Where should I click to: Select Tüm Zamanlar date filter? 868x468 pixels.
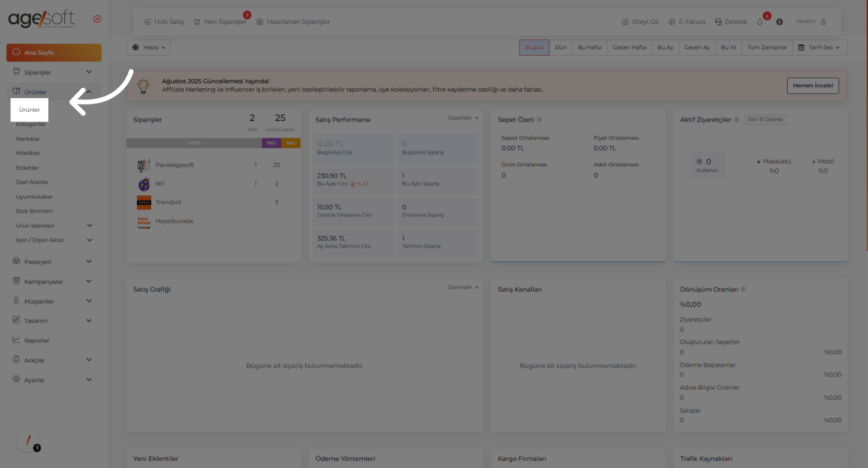pyautogui.click(x=767, y=47)
